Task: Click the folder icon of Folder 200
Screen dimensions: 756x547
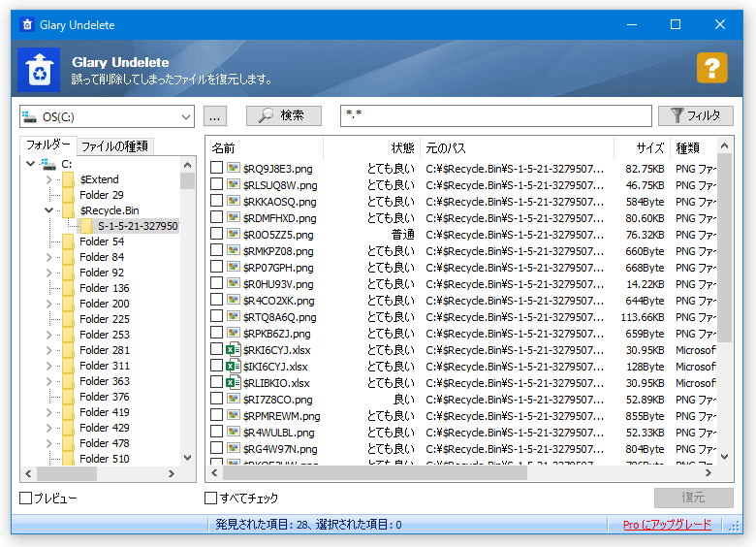Action: pyautogui.click(x=69, y=304)
